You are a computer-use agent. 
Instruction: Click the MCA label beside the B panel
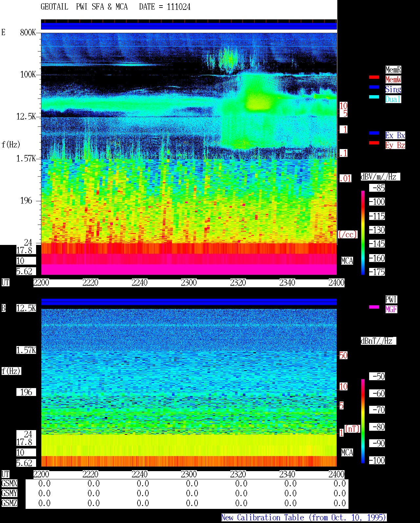(x=347, y=453)
